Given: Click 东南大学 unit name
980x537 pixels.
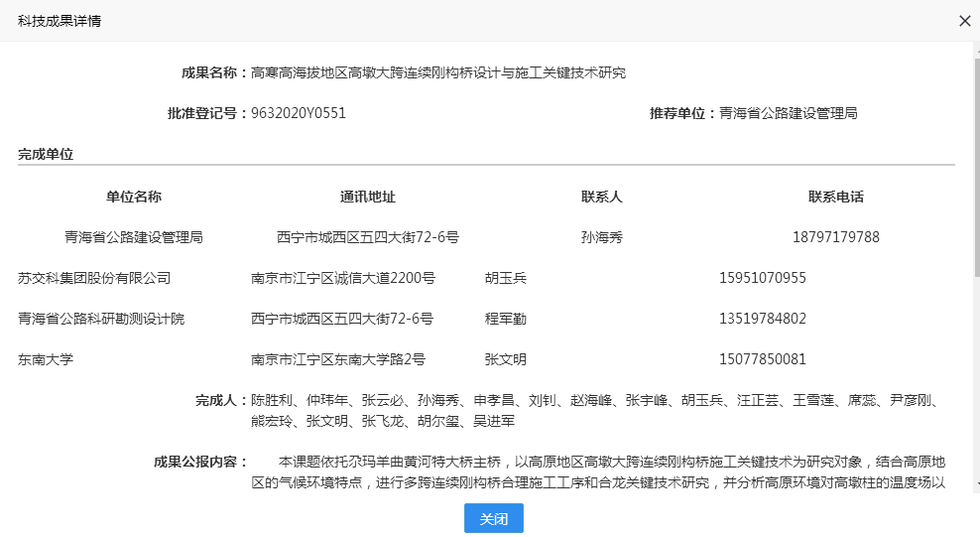Looking at the screenshot, I should 46,359.
